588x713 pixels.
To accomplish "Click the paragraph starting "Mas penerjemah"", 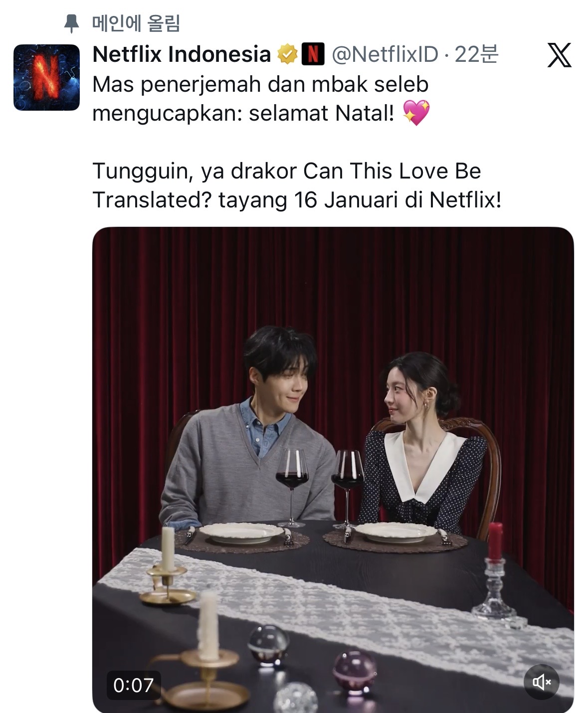I will (x=261, y=99).
